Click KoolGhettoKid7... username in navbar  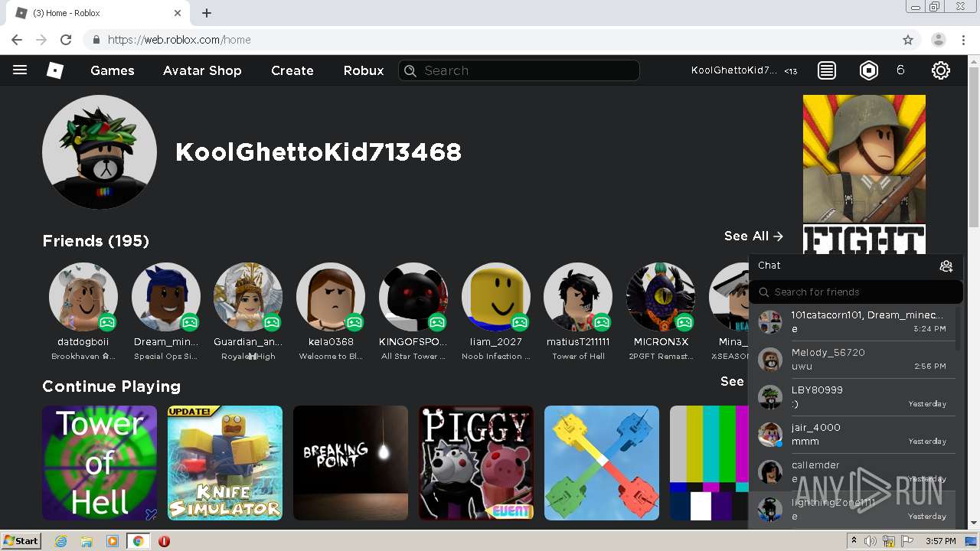tap(734, 70)
